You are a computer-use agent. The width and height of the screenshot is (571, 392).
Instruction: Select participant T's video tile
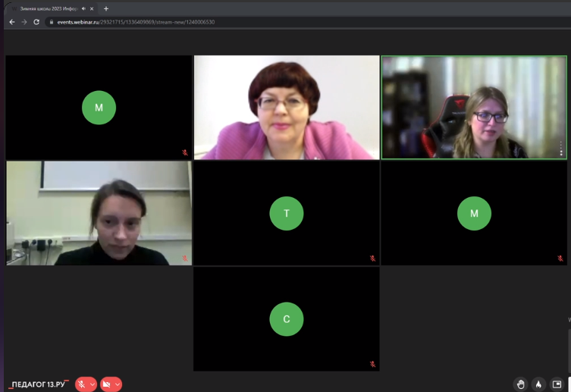point(286,213)
